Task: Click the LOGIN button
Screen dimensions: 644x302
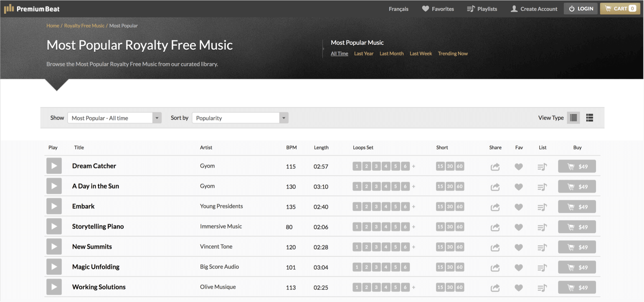Action: pos(581,8)
